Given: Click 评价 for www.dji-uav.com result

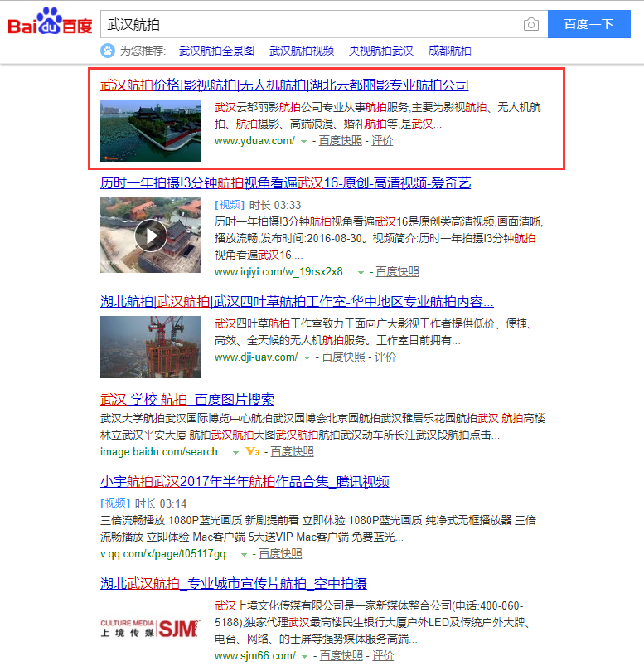Looking at the screenshot, I should [385, 357].
